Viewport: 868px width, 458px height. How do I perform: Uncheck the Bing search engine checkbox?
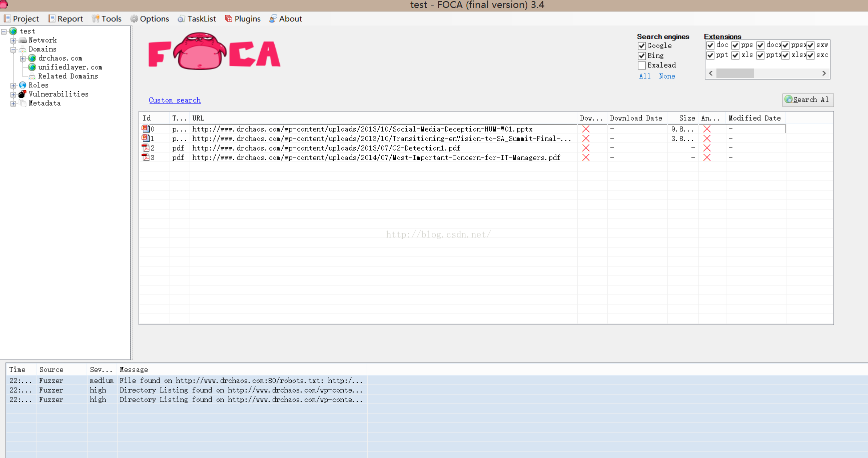[642, 56]
